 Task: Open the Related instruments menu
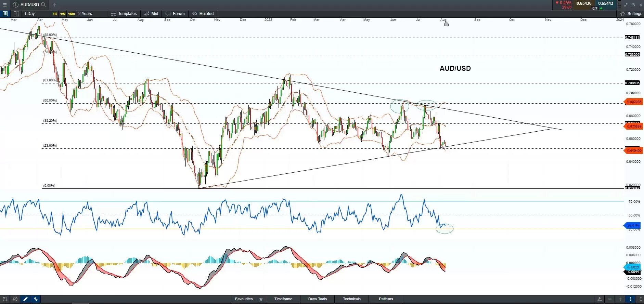pyautogui.click(x=203, y=14)
